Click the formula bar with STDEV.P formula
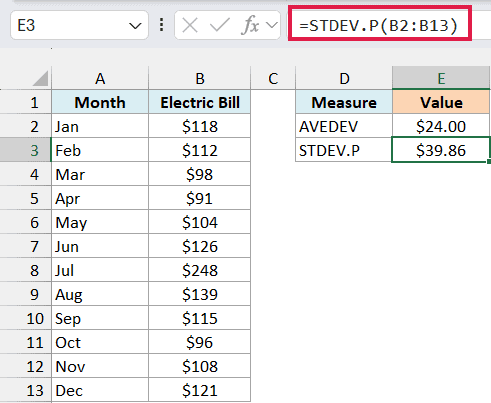 coord(380,25)
